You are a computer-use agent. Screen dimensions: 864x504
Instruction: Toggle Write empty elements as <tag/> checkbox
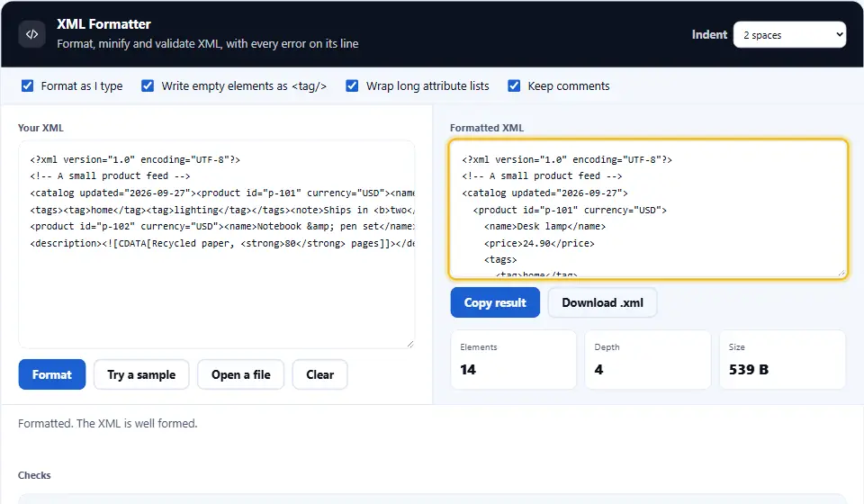pyautogui.click(x=148, y=85)
